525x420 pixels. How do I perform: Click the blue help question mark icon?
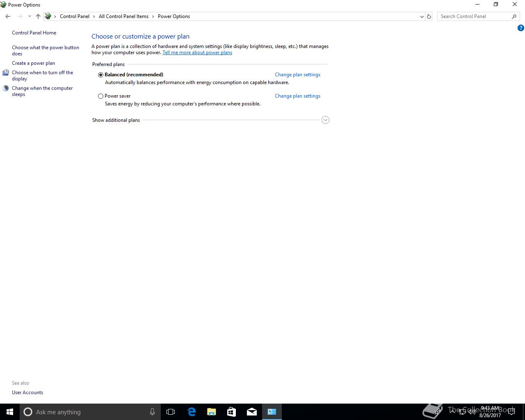click(x=520, y=28)
